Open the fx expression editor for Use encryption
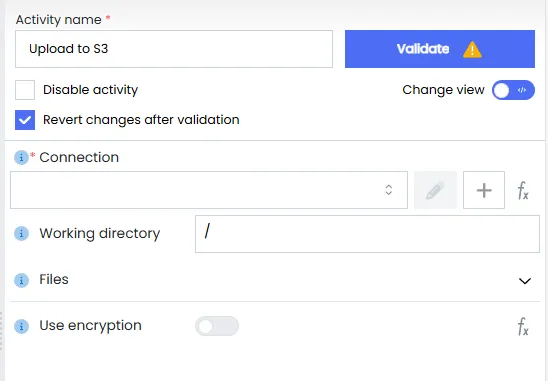 point(523,326)
